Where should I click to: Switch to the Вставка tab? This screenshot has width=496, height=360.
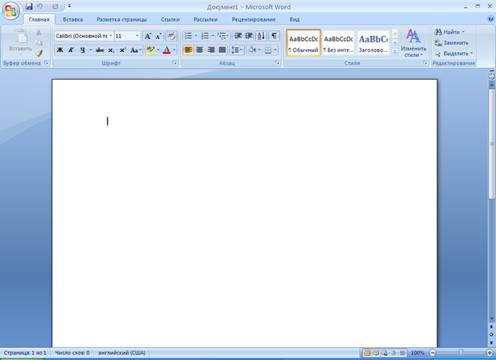point(73,20)
